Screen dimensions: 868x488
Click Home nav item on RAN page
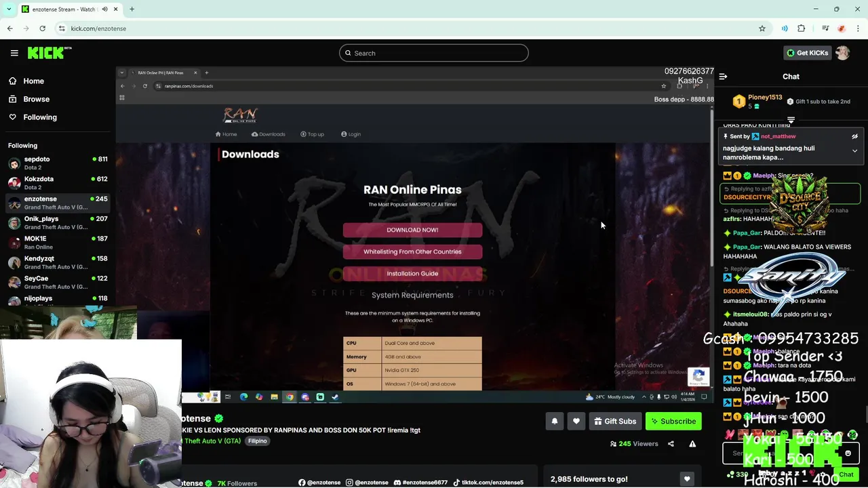[226, 134]
